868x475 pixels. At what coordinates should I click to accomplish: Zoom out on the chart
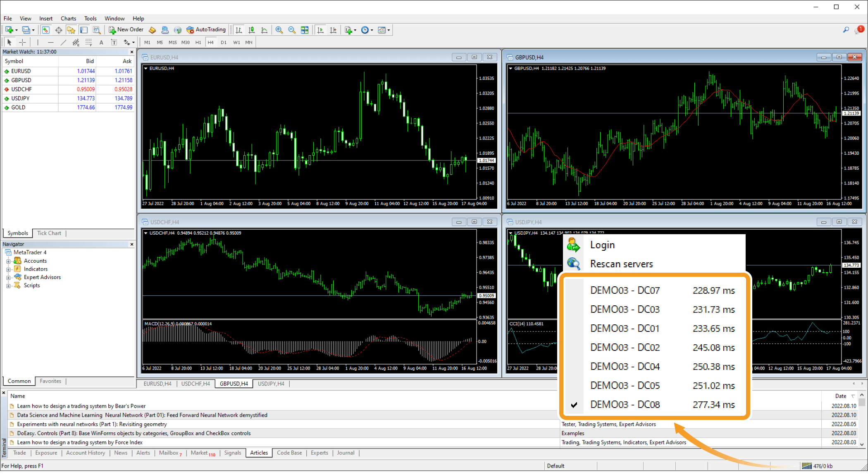[x=292, y=30]
